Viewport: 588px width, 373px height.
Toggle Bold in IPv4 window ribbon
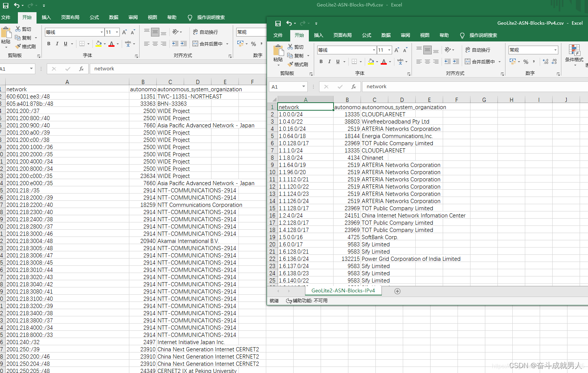321,62
